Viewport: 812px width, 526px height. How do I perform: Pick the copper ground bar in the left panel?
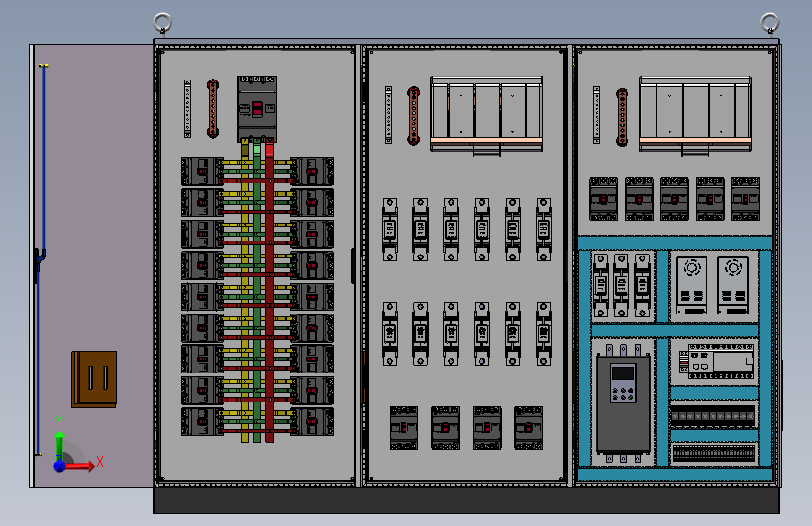[x=213, y=109]
